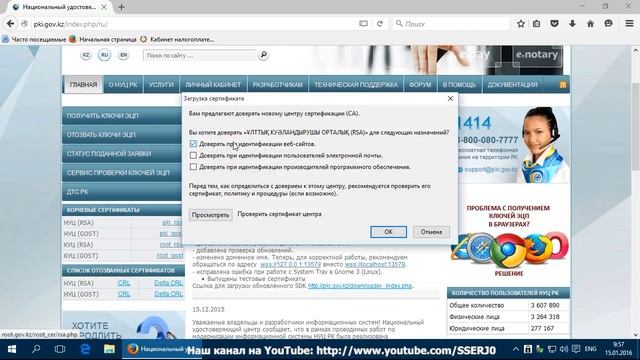Viewport: 640px width, 360px height.
Task: Reload the page with refresh icon
Action: coord(380,24)
